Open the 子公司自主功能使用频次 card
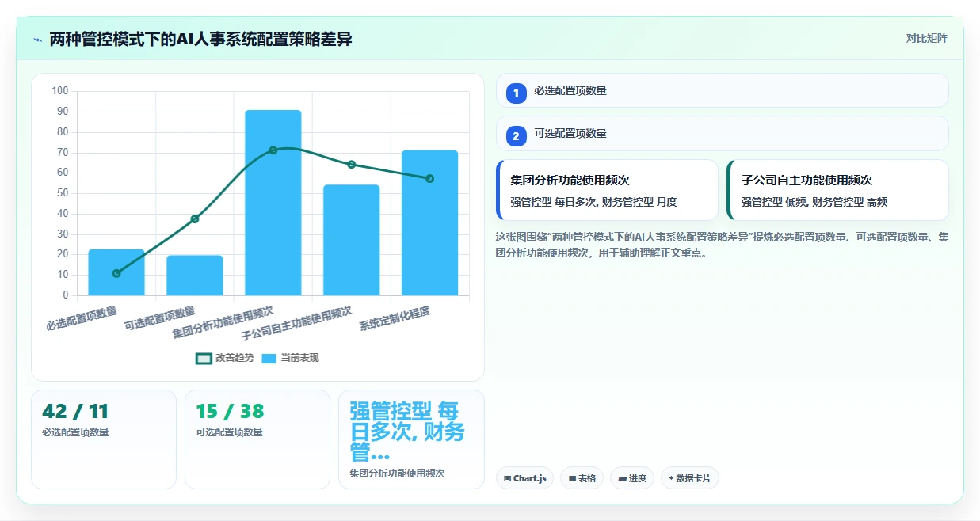Image resolution: width=980 pixels, height=521 pixels. pyautogui.click(x=837, y=190)
